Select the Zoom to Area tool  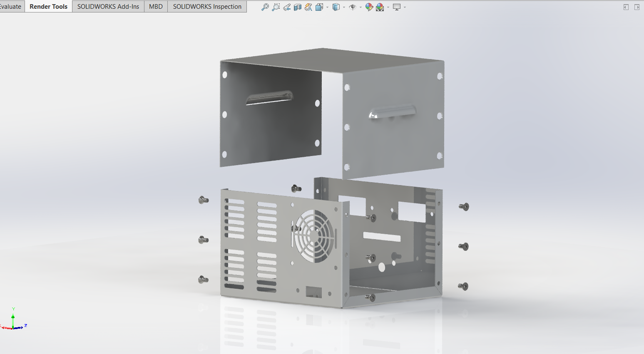point(276,7)
